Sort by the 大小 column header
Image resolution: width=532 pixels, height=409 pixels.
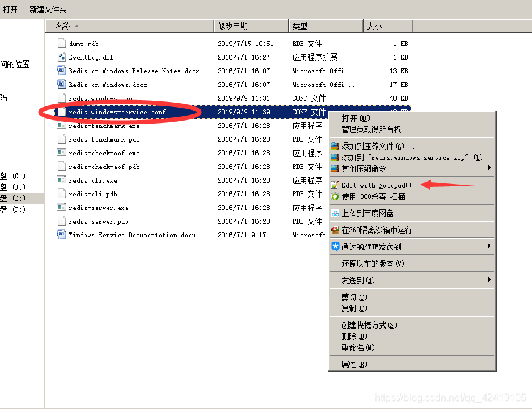[x=388, y=26]
